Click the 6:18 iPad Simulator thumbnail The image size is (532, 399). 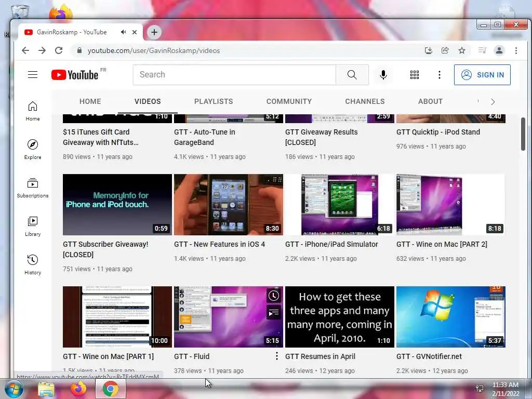(x=340, y=205)
